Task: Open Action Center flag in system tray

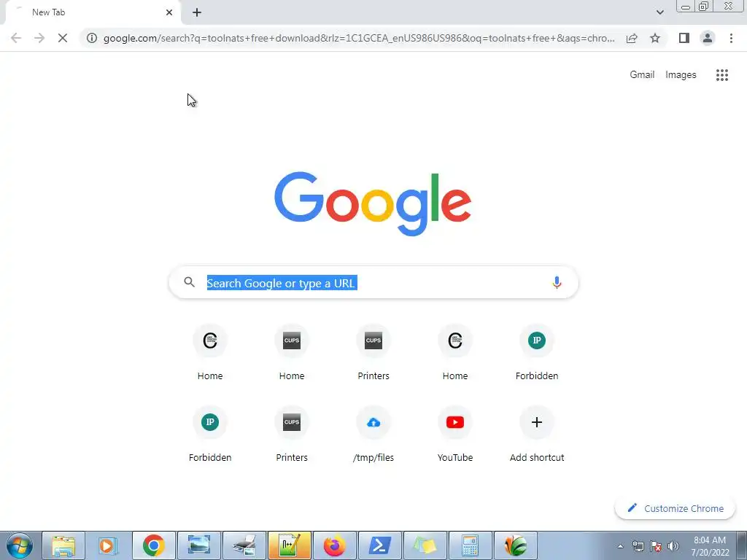Action: pyautogui.click(x=656, y=546)
